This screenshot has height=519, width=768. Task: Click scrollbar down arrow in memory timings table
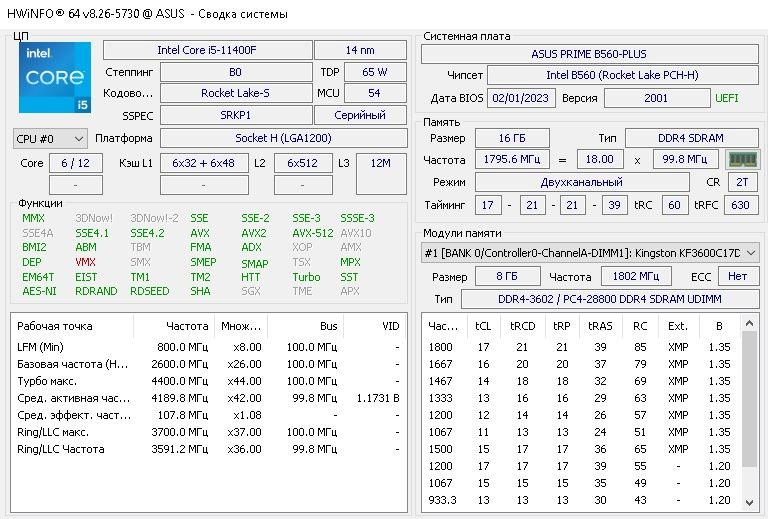click(749, 502)
